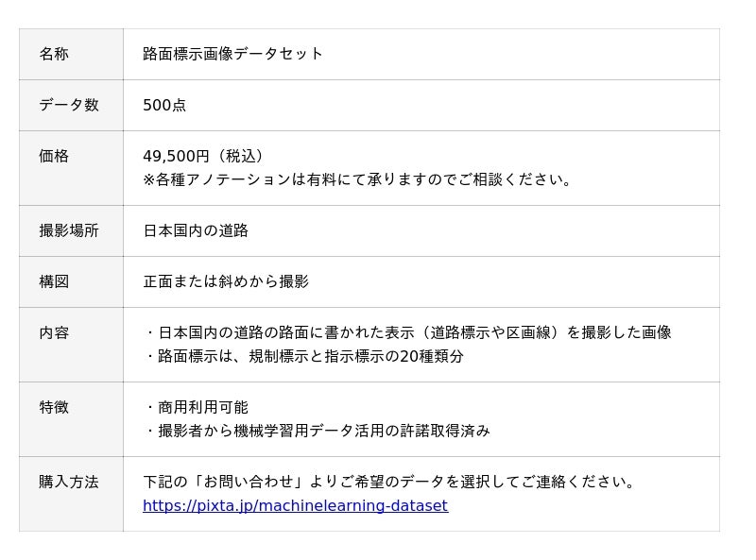Click the 機械学習用データ活用の許諾取得済み line

point(318,432)
